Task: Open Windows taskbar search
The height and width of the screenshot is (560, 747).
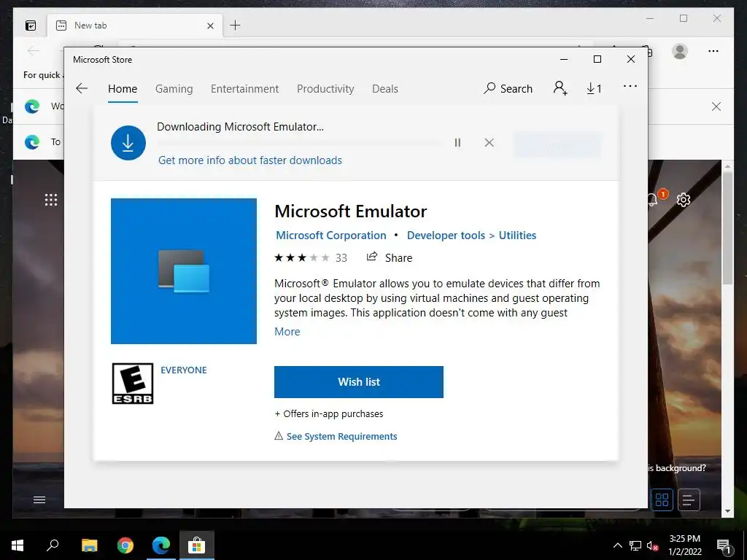Action: tap(53, 545)
